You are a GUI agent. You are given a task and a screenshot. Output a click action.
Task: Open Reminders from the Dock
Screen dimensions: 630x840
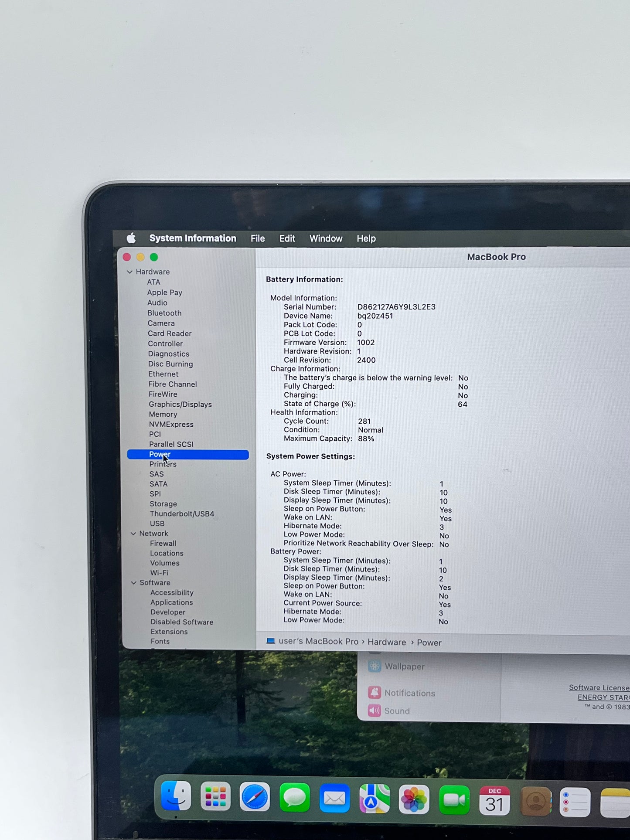click(x=575, y=802)
